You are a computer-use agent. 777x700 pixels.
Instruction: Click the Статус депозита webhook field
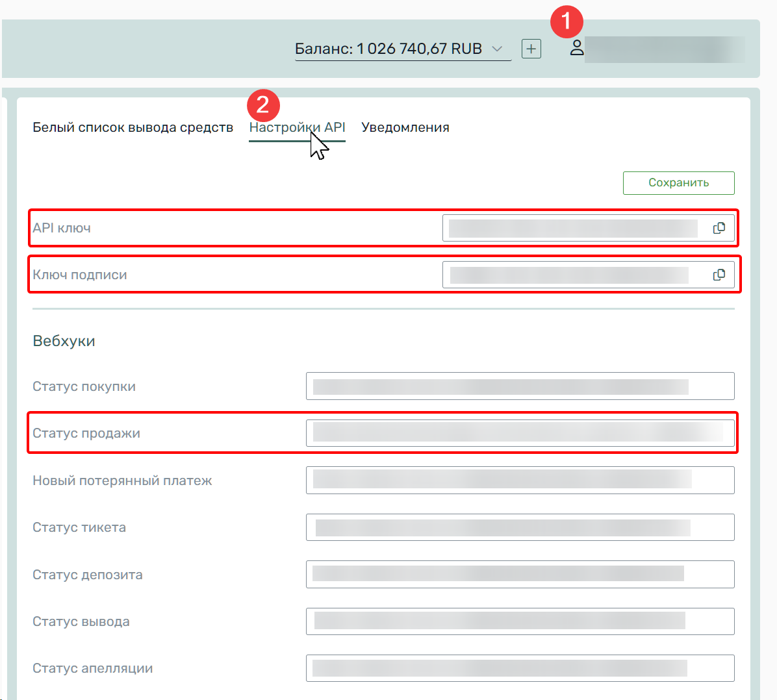click(x=520, y=575)
